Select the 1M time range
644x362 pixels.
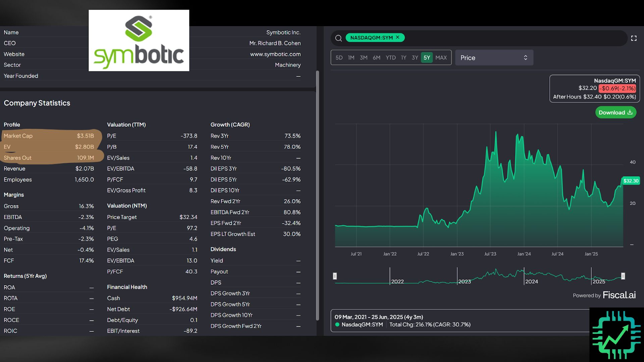pos(351,58)
